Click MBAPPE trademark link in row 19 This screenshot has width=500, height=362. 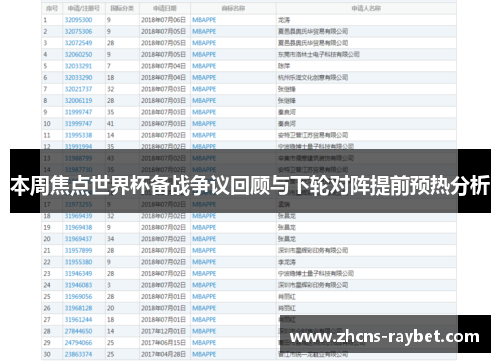click(204, 228)
